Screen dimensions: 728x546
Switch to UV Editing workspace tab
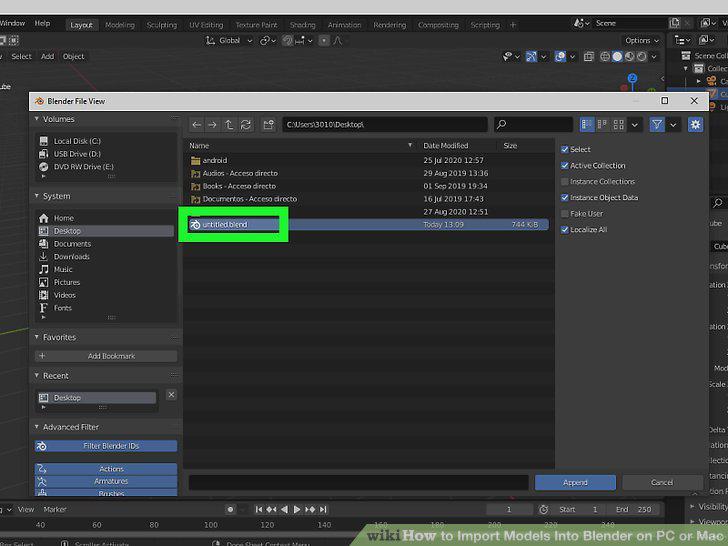pos(206,25)
